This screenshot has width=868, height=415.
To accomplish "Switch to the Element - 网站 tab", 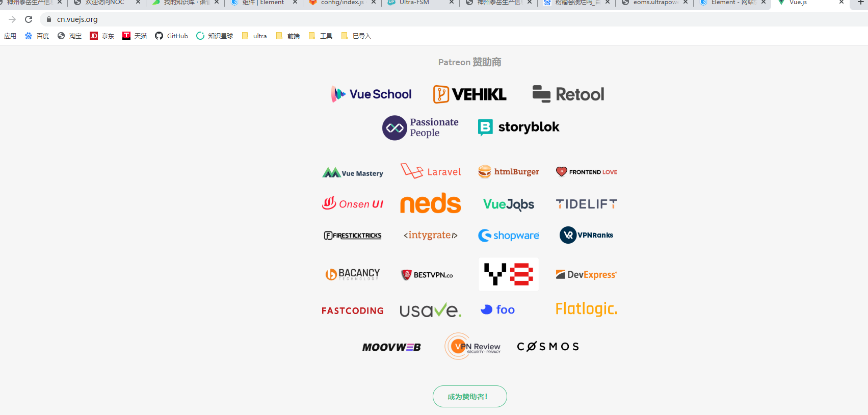I will point(732,3).
